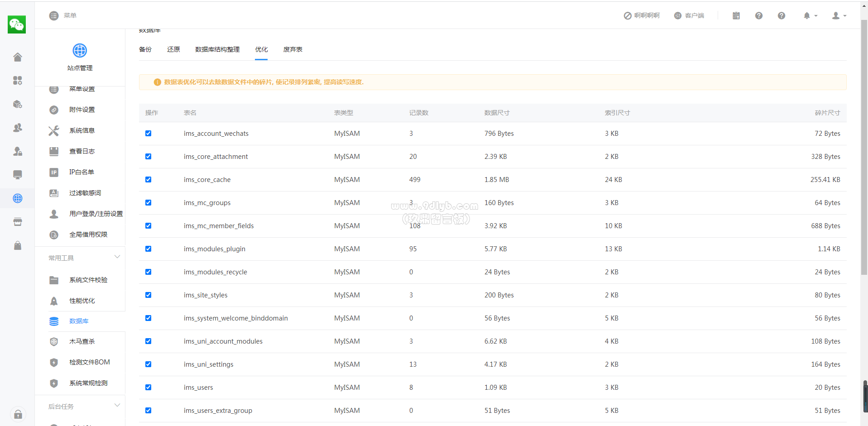Image resolution: width=868 pixels, height=426 pixels.
Task: Click the 1.85 MB data size cell
Action: click(x=497, y=180)
